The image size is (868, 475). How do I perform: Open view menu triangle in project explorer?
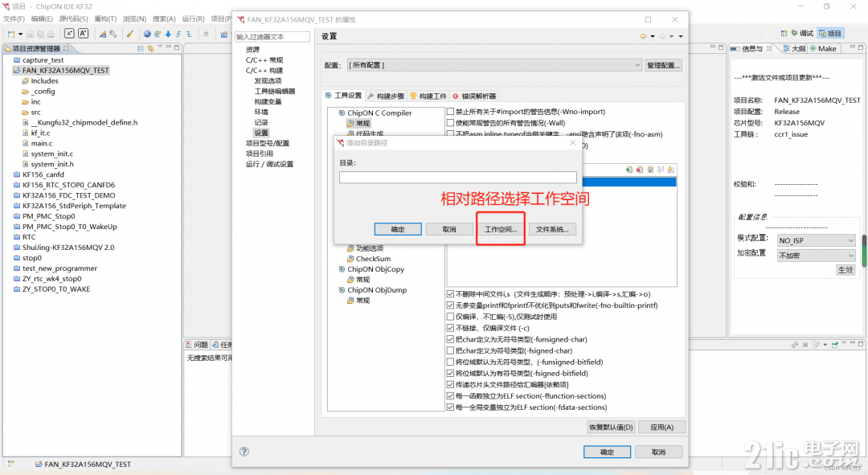tap(159, 47)
